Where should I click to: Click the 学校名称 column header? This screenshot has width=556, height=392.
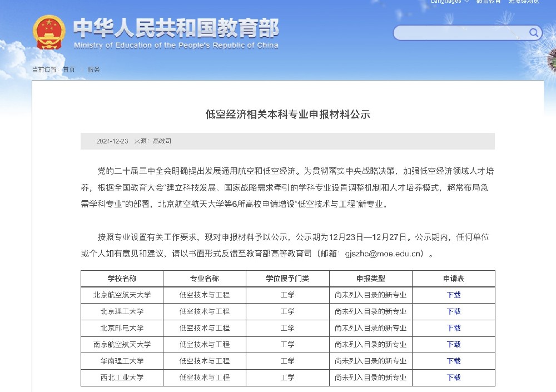coord(122,279)
